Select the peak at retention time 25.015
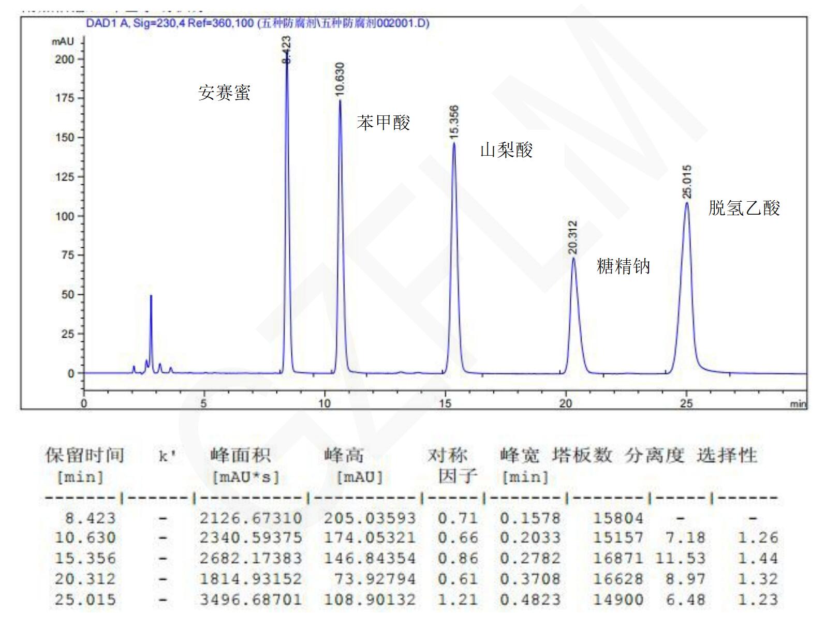The width and height of the screenshot is (840, 644). (x=687, y=203)
